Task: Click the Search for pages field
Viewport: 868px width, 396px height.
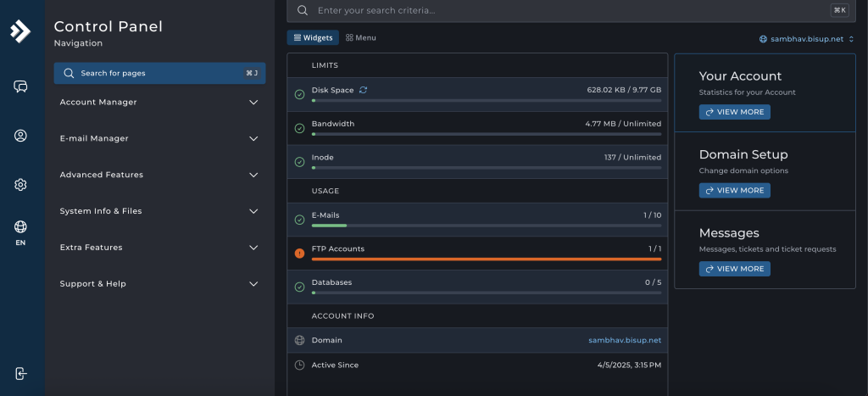Action: (x=159, y=74)
